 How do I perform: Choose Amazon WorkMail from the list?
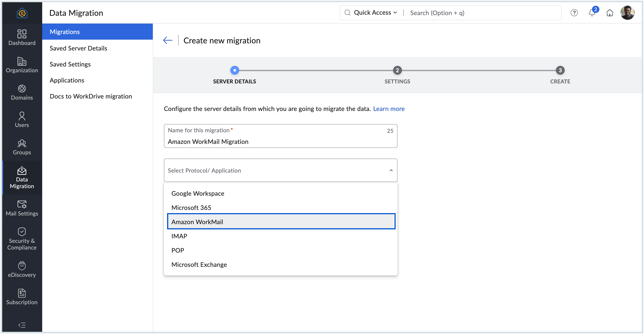pyautogui.click(x=281, y=221)
